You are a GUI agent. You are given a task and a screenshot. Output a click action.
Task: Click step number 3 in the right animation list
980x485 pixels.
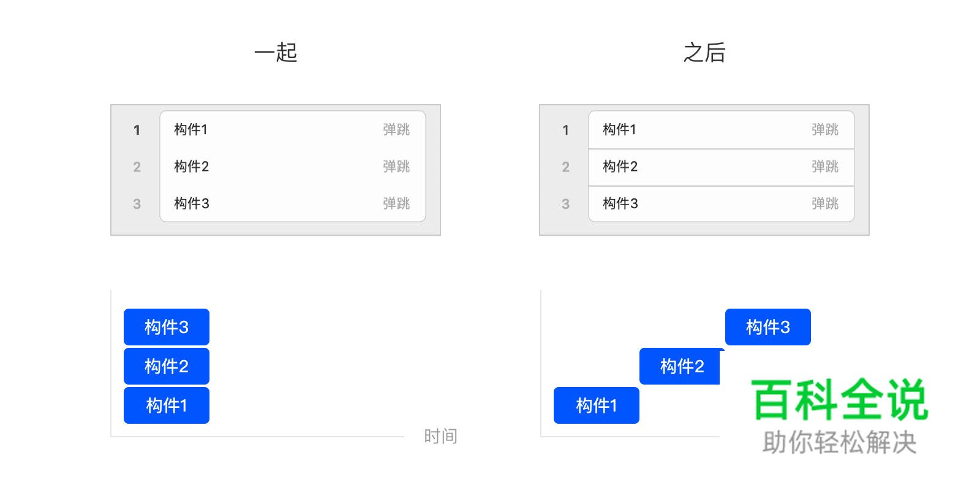click(x=565, y=204)
